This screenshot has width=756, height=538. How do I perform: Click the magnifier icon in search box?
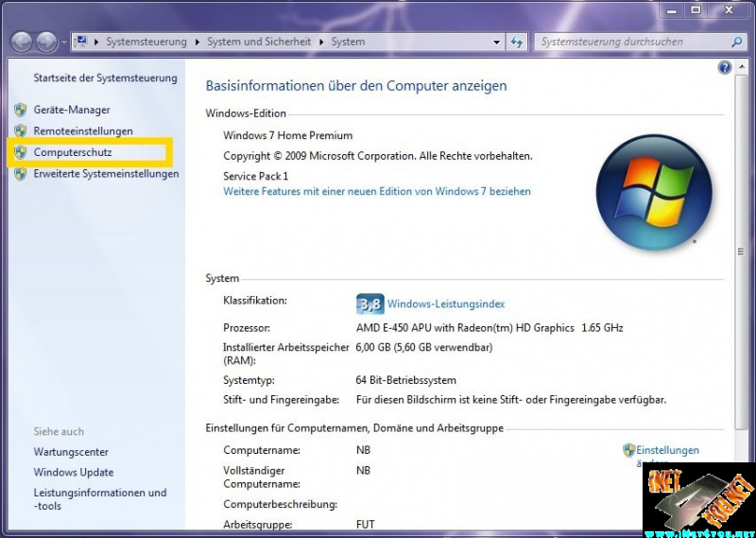(737, 43)
